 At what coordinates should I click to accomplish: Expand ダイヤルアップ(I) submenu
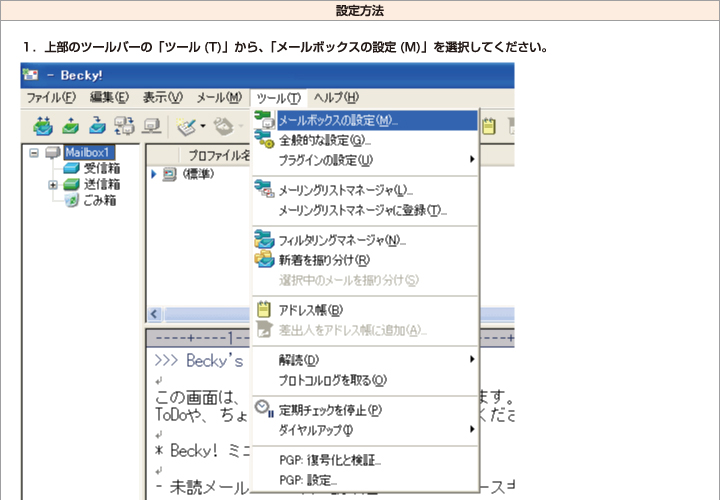pyautogui.click(x=365, y=430)
